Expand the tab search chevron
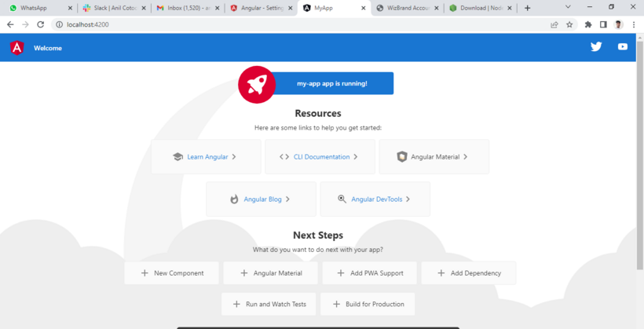Screen dimensions: 644x329 point(568,7)
